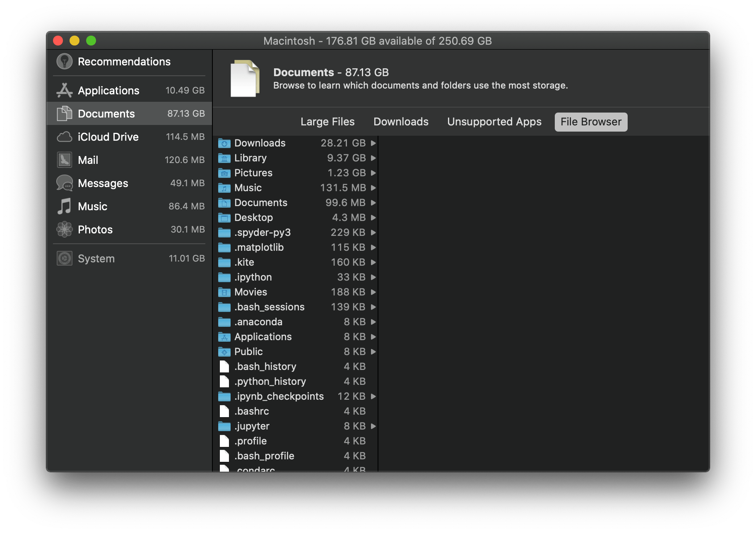Screen dimensions: 756x533
Task: Select the Recommendations lightbulb icon
Action: point(64,61)
